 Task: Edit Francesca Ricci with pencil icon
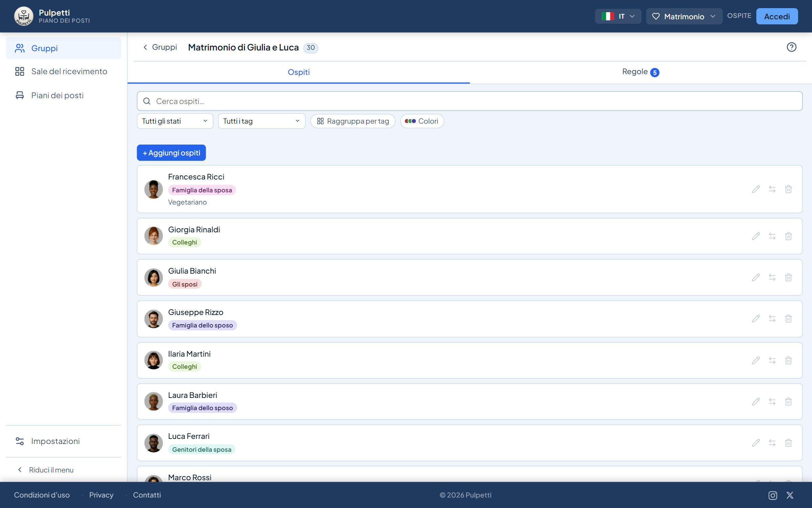click(756, 189)
